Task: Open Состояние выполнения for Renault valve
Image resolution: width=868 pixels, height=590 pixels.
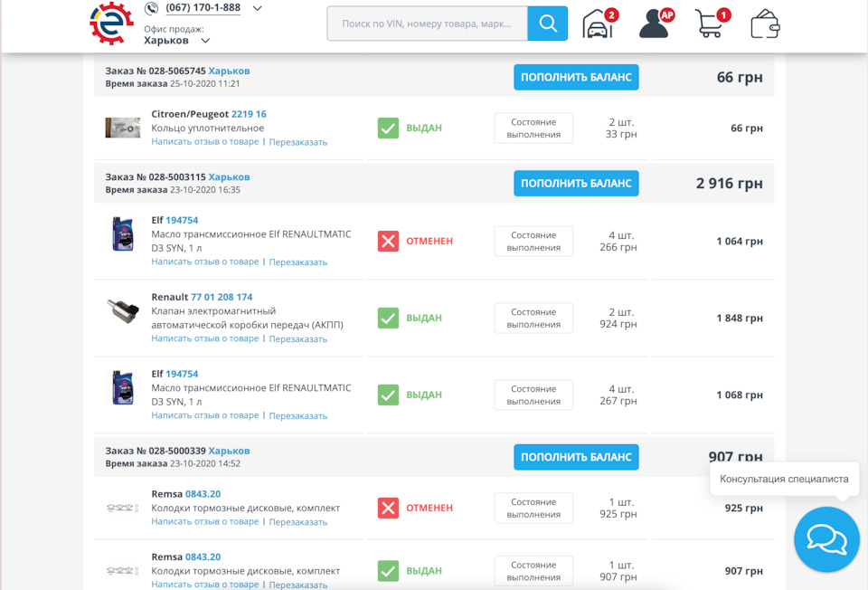Action: (x=533, y=318)
